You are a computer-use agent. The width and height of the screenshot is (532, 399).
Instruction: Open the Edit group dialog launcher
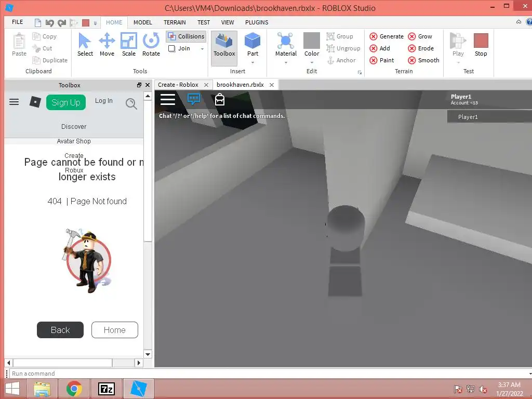[x=360, y=72]
